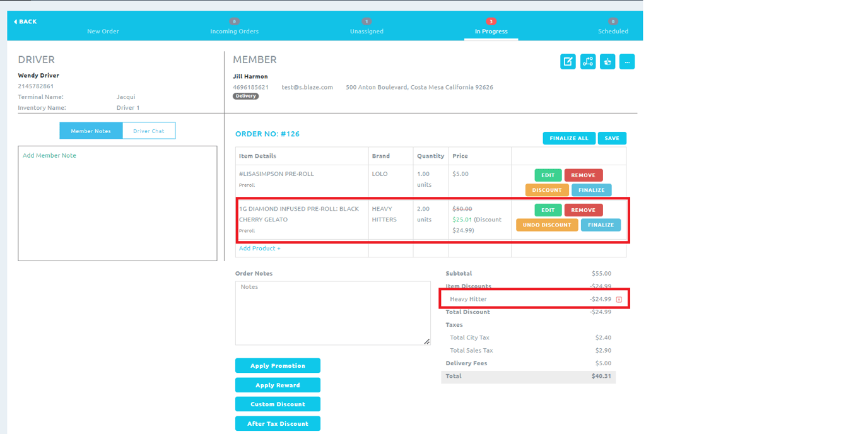Click Finalize All button
The height and width of the screenshot is (434, 868).
point(568,138)
